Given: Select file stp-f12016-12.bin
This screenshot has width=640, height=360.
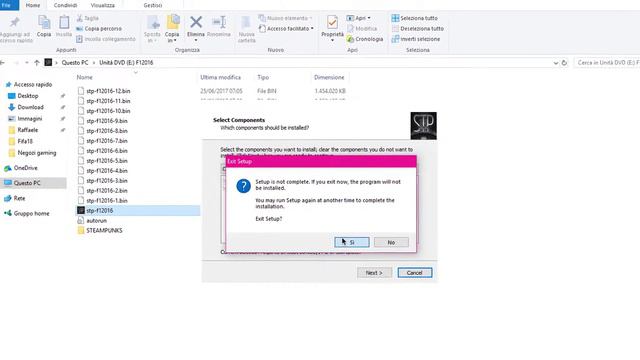Looking at the screenshot, I should pyautogui.click(x=108, y=91).
